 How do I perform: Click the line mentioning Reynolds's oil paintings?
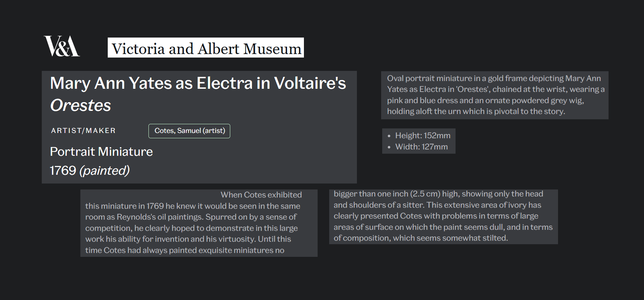coord(191,217)
